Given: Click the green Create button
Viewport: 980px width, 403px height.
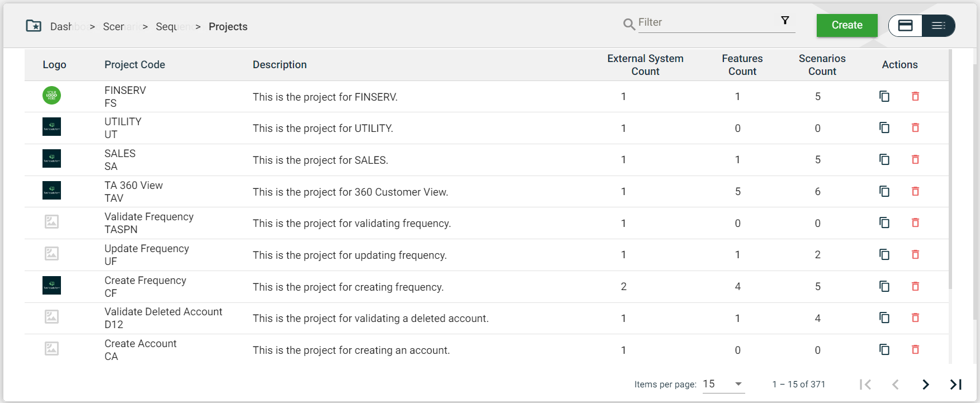Looking at the screenshot, I should click(x=846, y=25).
